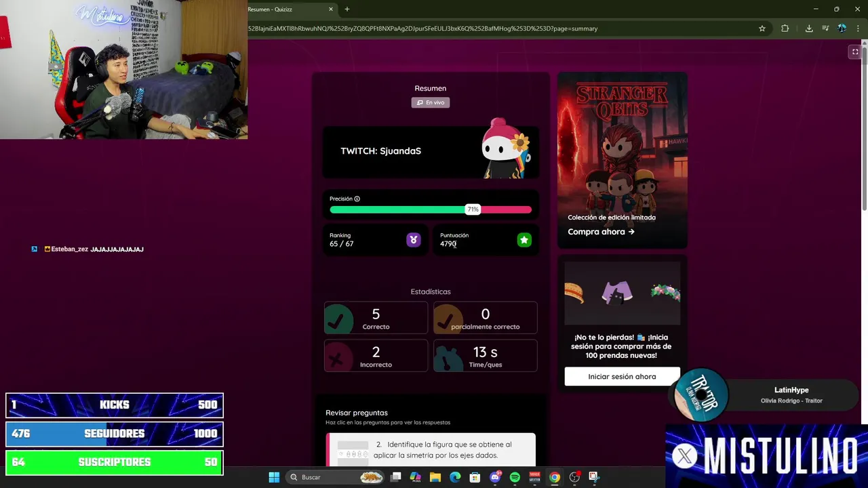Click the address bar URL
This screenshot has width=868, height=488.
422,28
